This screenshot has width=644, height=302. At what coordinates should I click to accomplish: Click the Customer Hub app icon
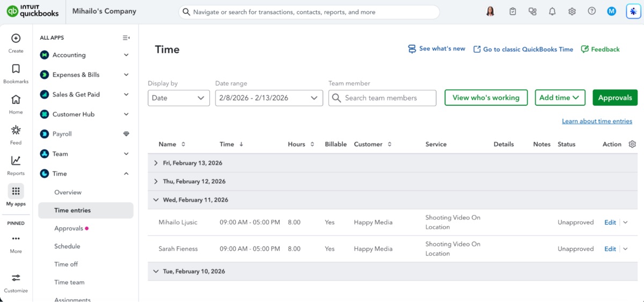pyautogui.click(x=45, y=114)
